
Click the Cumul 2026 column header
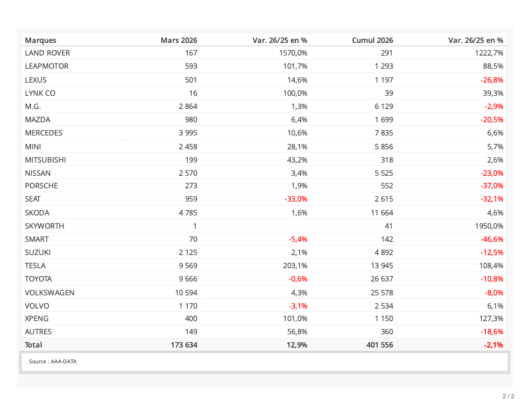tap(373, 40)
